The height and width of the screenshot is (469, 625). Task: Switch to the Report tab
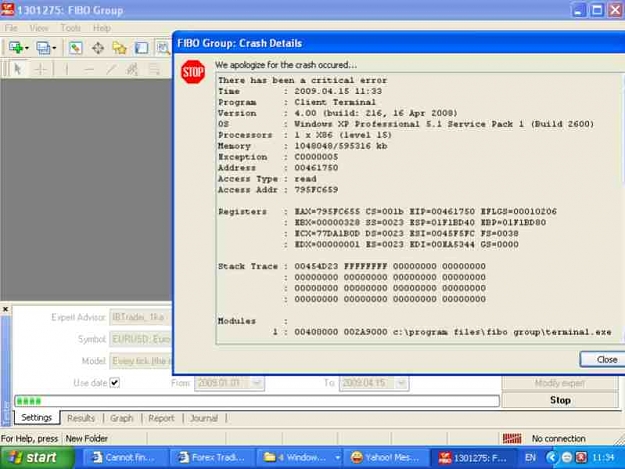pyautogui.click(x=161, y=418)
